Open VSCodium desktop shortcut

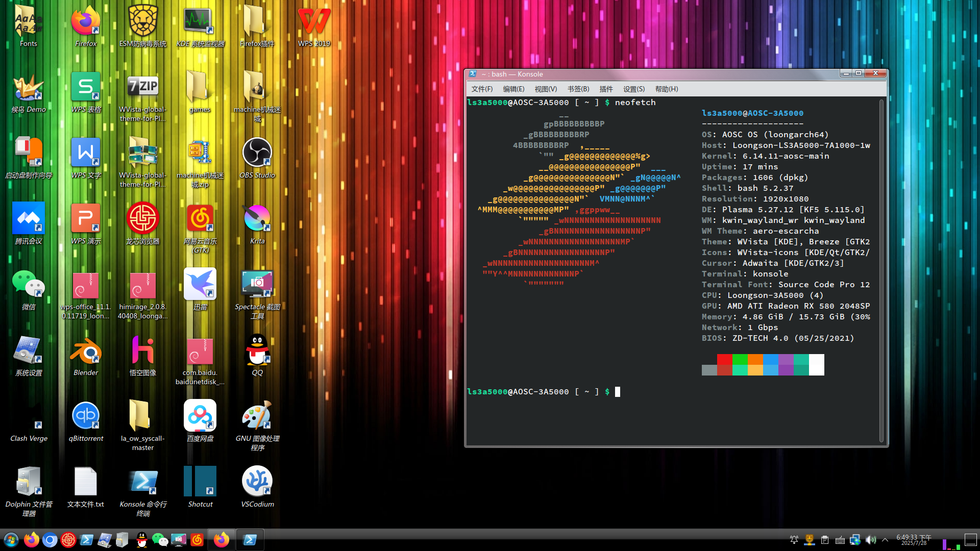pos(257,487)
